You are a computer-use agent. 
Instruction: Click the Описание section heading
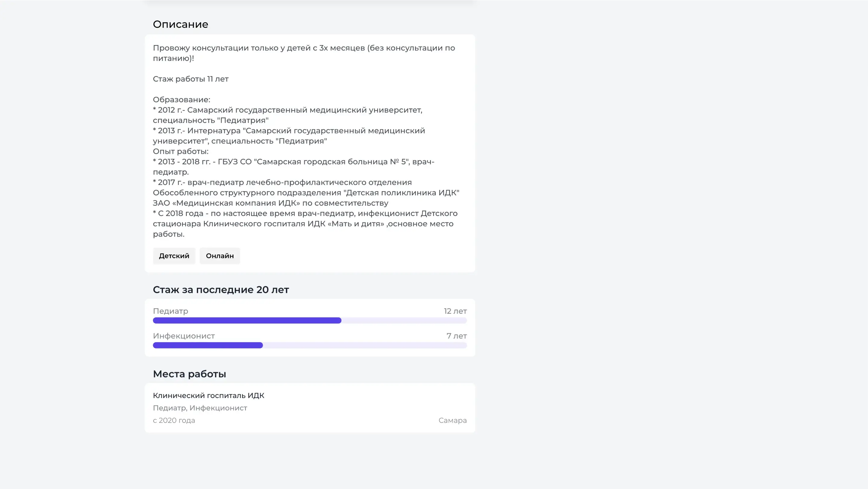click(181, 24)
